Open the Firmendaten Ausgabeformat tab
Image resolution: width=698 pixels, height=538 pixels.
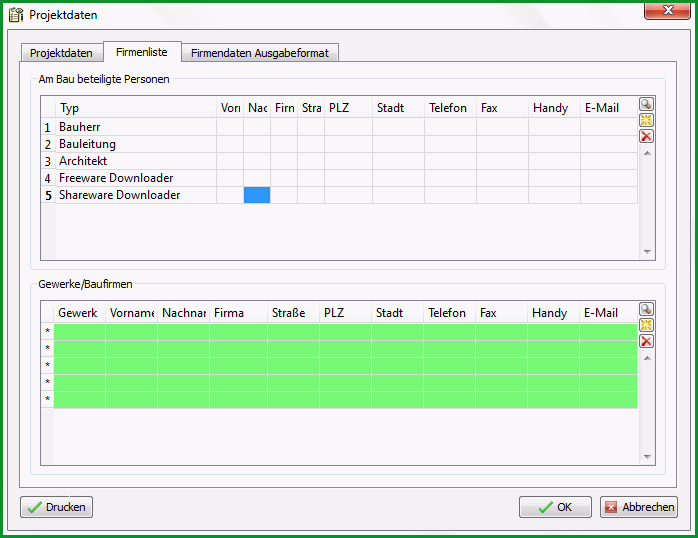(260, 53)
